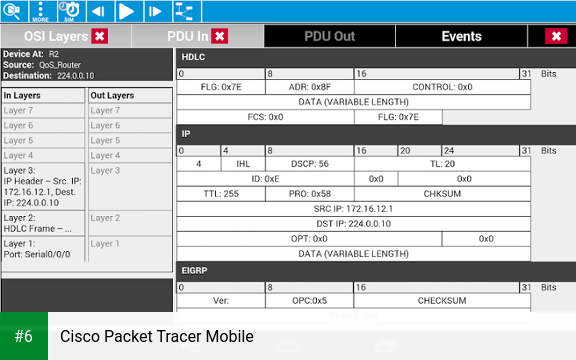Click HDLC DATA (VARIABLE LENGTH) field
The image size is (576, 360).
(x=353, y=102)
